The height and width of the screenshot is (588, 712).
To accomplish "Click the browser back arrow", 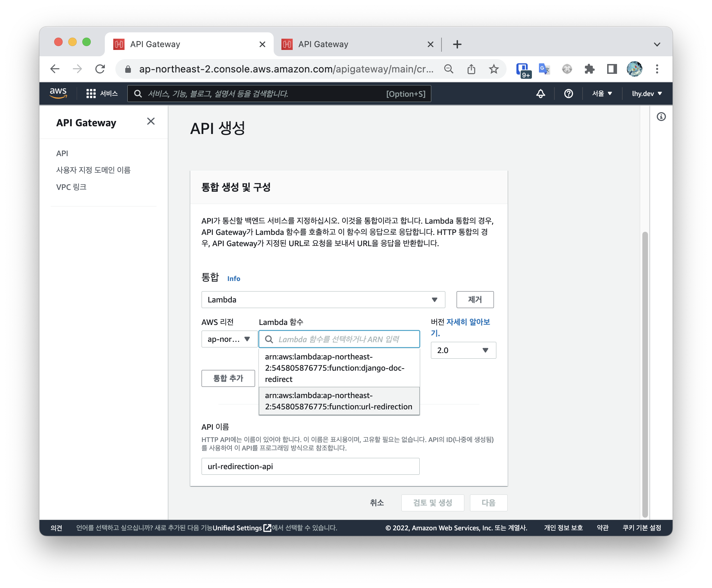I will click(x=55, y=69).
